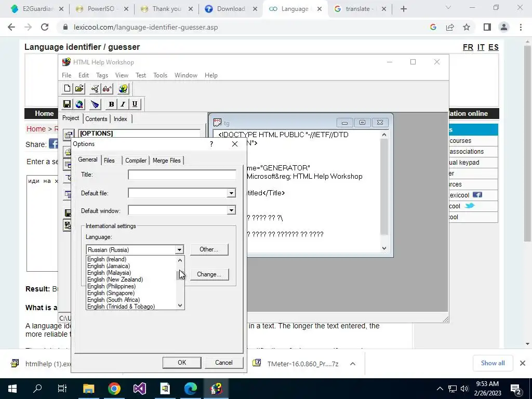Click the blue arrow tag toolbar icon
This screenshot has height=399, width=532.
(x=95, y=104)
